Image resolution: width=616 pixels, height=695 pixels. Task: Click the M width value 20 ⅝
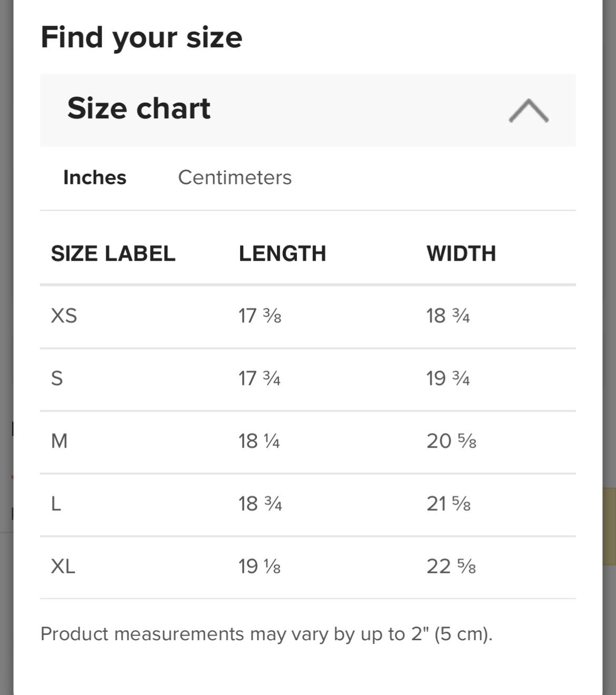tap(451, 441)
